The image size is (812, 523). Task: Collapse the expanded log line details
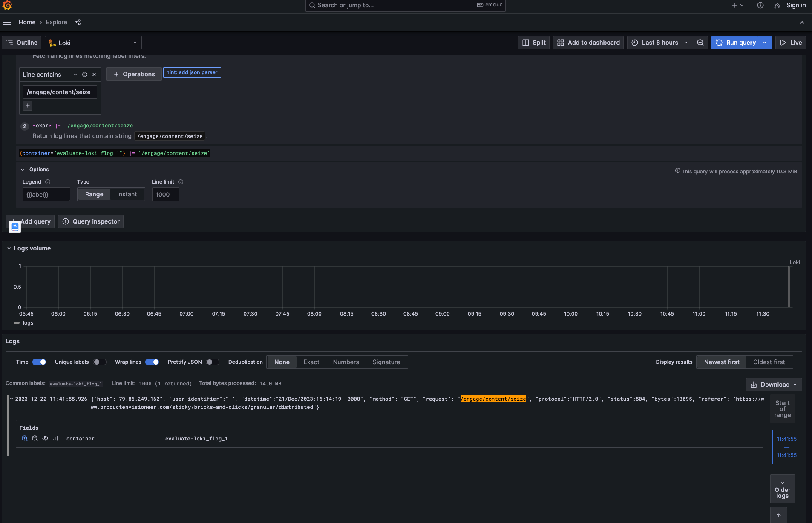12,399
